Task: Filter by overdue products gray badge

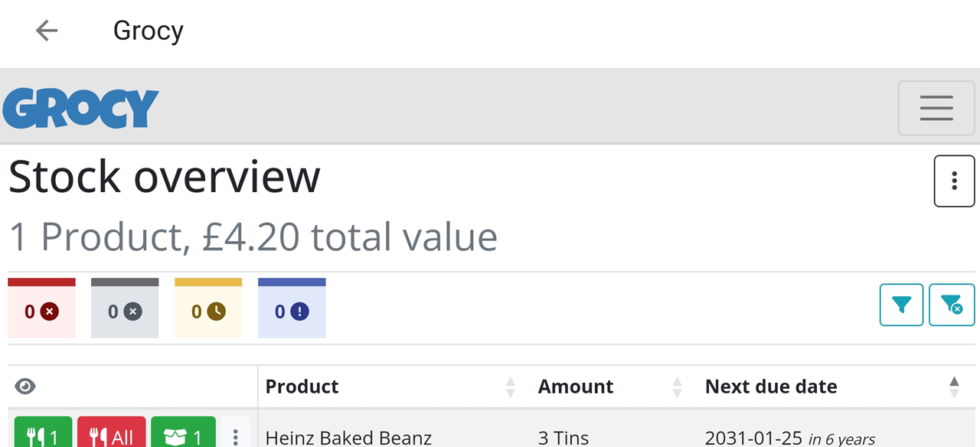Action: (x=125, y=308)
